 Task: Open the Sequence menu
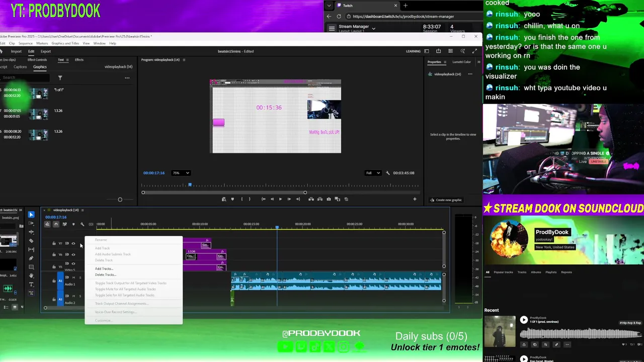[25, 43]
